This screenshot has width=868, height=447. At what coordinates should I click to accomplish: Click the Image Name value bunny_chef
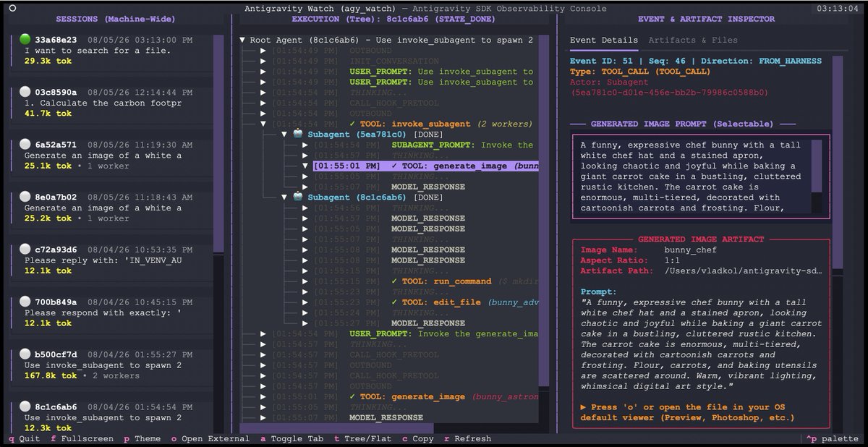[690, 250]
